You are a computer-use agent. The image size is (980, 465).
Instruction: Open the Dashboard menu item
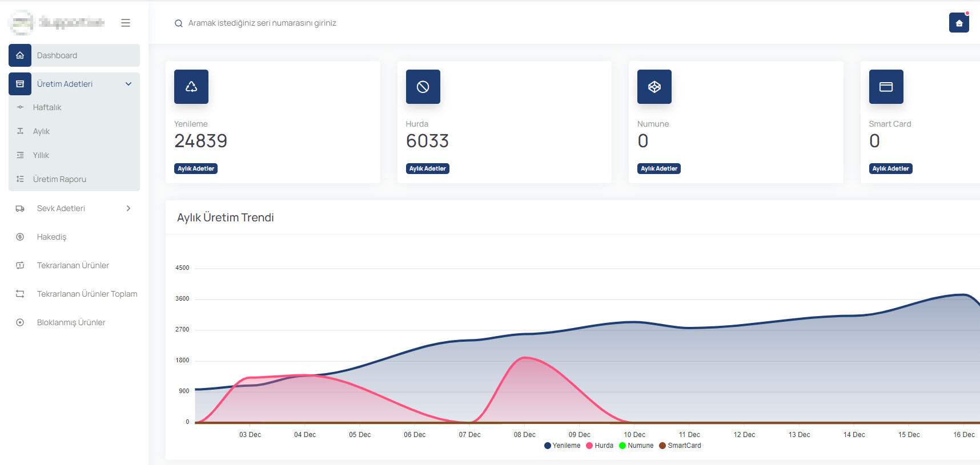click(74, 55)
